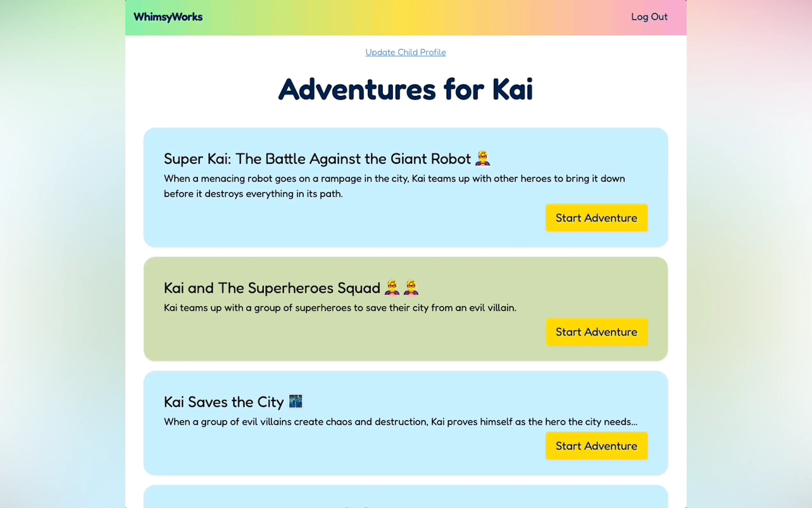The height and width of the screenshot is (508, 812).
Task: Click the second superhero emoji after Squad
Action: click(411, 288)
